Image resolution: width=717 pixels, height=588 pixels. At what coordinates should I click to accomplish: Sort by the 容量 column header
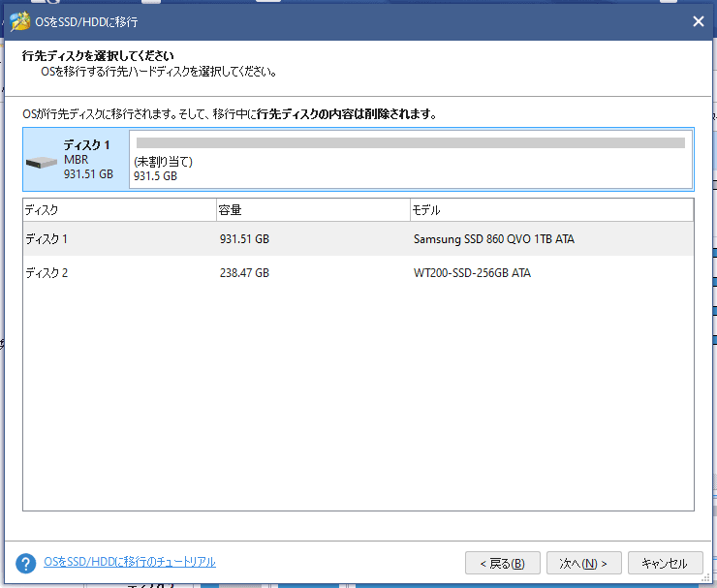pos(312,210)
